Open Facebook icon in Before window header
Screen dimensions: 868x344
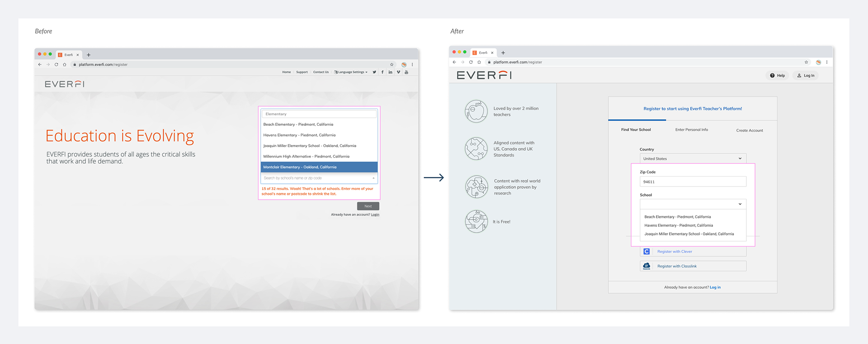382,72
